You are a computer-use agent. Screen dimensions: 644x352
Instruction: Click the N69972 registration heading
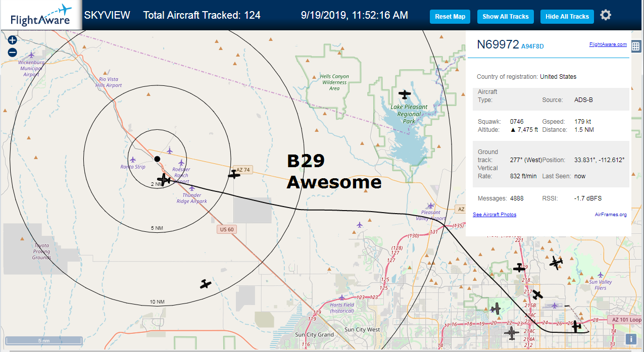498,44
